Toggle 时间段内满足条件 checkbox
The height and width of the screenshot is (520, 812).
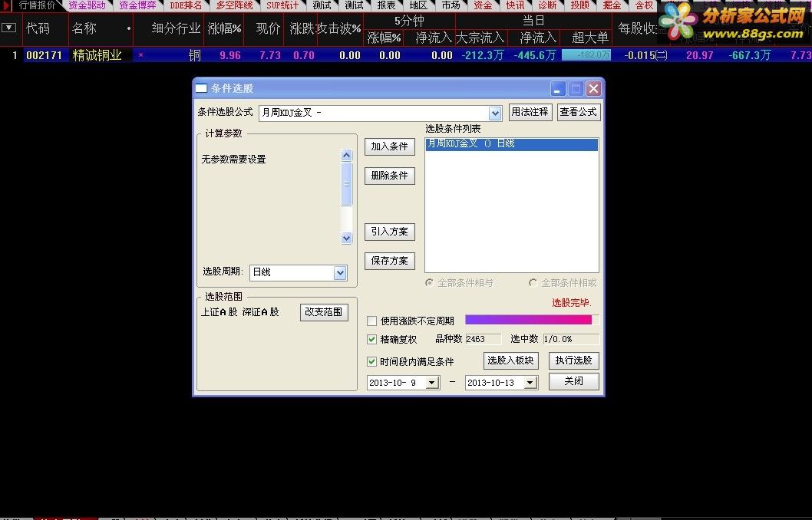pyautogui.click(x=371, y=362)
